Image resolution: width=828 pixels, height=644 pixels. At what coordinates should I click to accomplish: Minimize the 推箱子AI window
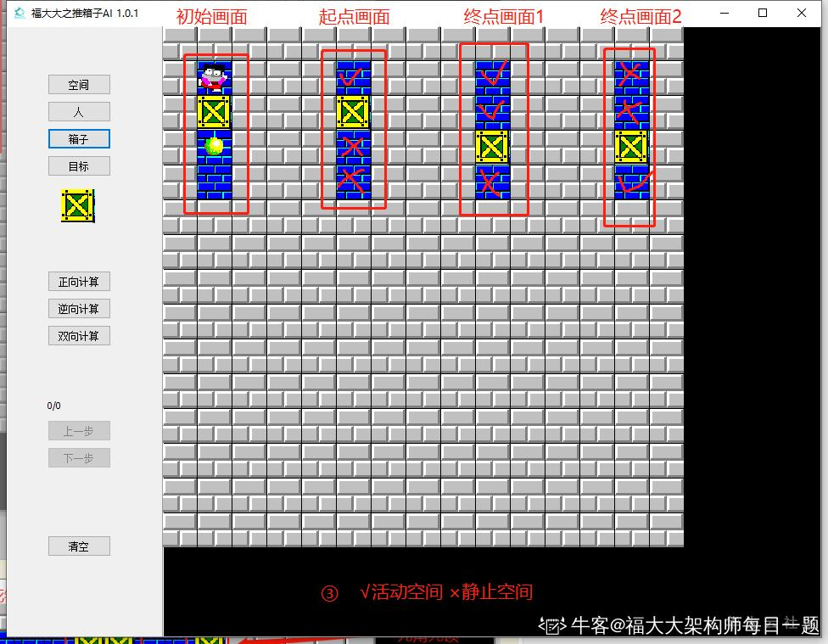(x=724, y=13)
